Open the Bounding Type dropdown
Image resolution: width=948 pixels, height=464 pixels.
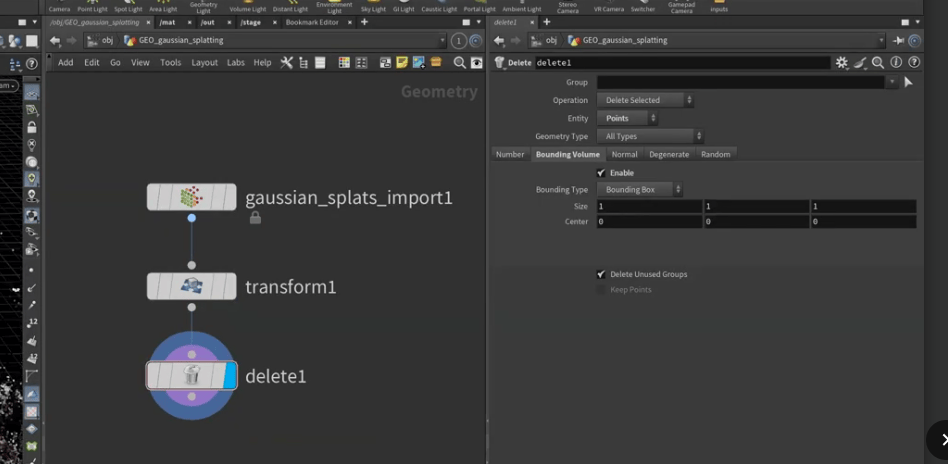pos(640,189)
